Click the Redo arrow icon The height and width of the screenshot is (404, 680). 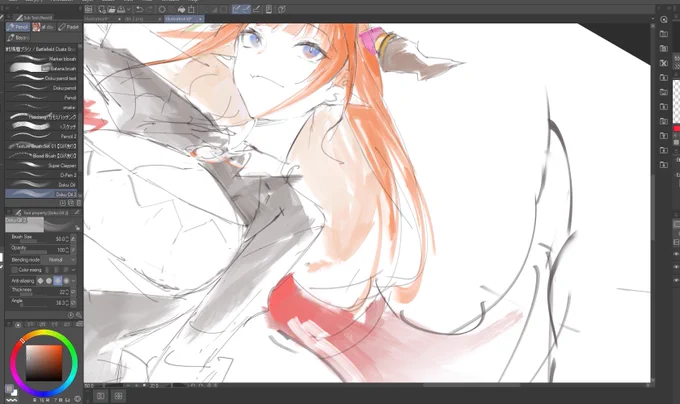pos(149,9)
